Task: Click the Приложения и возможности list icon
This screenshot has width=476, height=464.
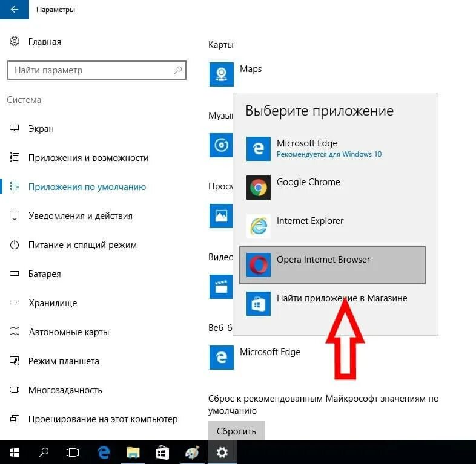Action: point(15,157)
